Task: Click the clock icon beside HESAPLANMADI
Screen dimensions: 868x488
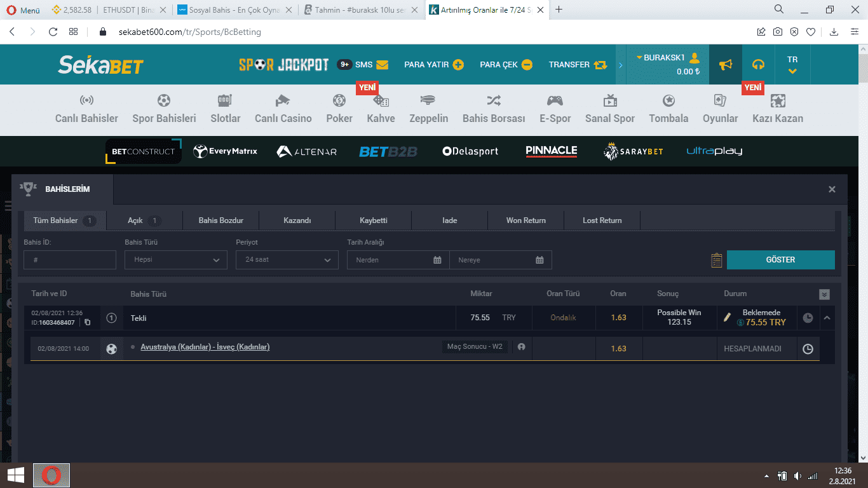Action: [808, 349]
